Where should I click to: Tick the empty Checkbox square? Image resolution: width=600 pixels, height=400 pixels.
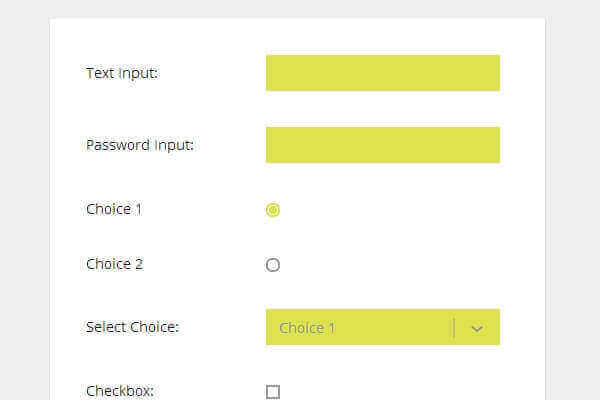(273, 392)
